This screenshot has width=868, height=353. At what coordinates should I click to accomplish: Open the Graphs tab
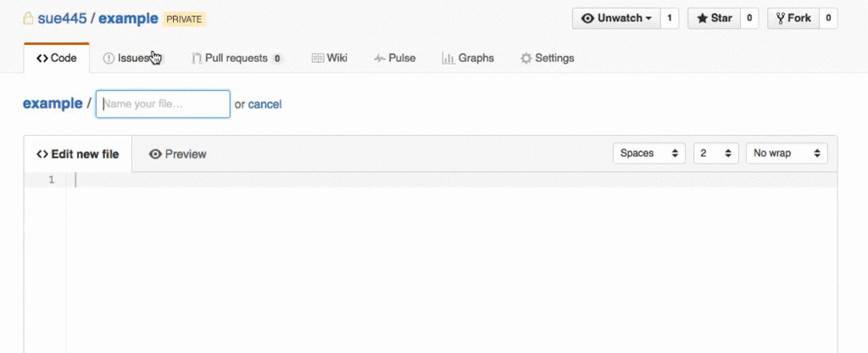(468, 59)
